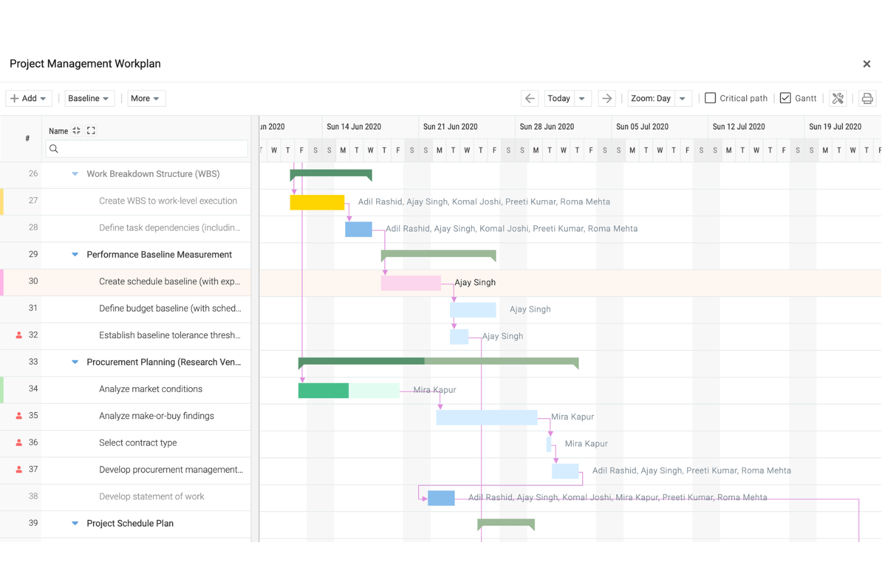This screenshot has height=588, width=882.
Task: Click the left arrow to go back in timeline
Action: point(530,98)
